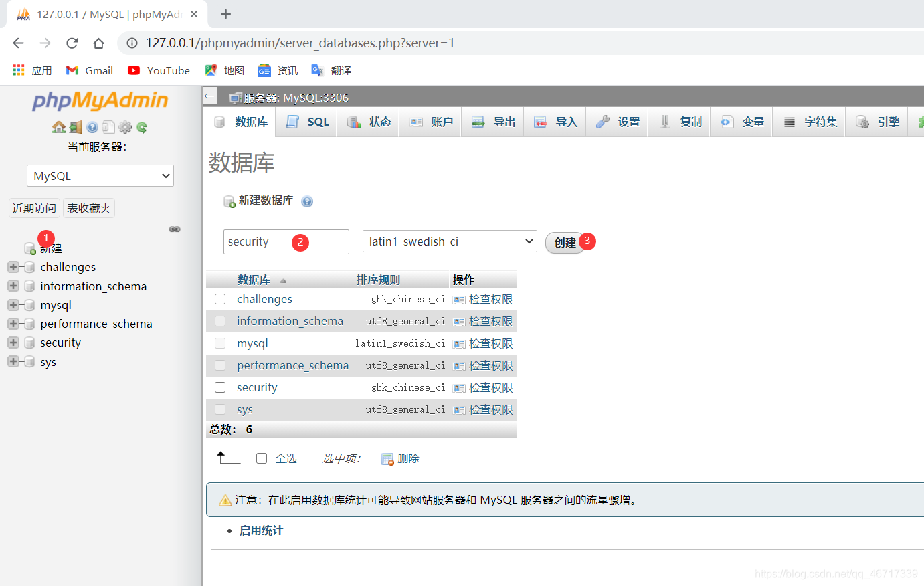The width and height of the screenshot is (924, 586).
Task: Click the phpMyAdmin home icon in sidebar
Action: (x=59, y=127)
